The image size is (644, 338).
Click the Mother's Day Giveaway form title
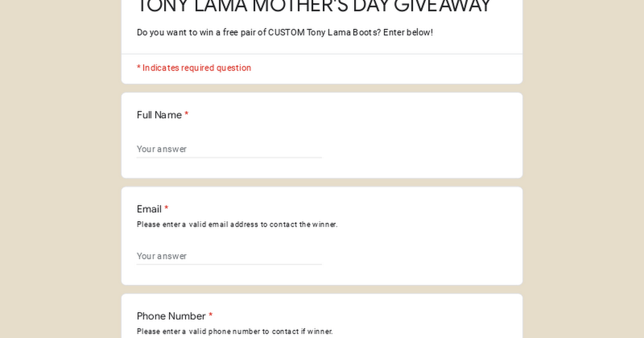[314, 6]
